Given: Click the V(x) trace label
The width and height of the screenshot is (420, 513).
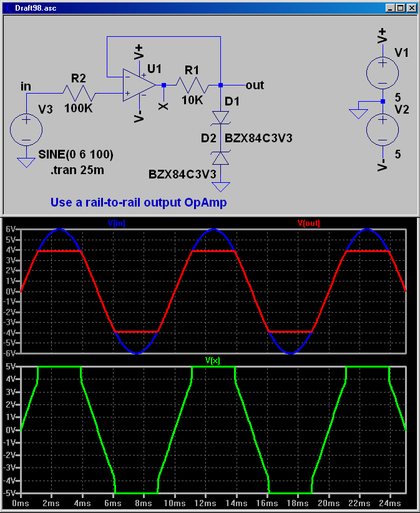Looking at the screenshot, I should (x=213, y=361).
